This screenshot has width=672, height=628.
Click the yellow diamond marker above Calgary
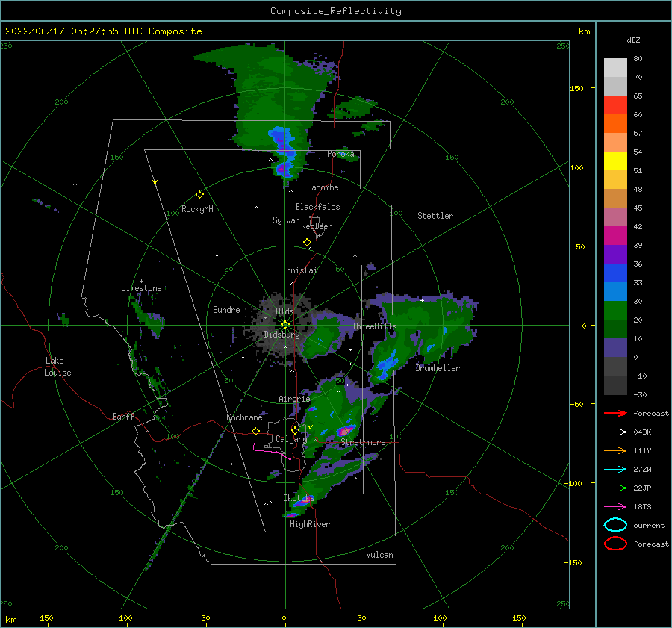295,430
